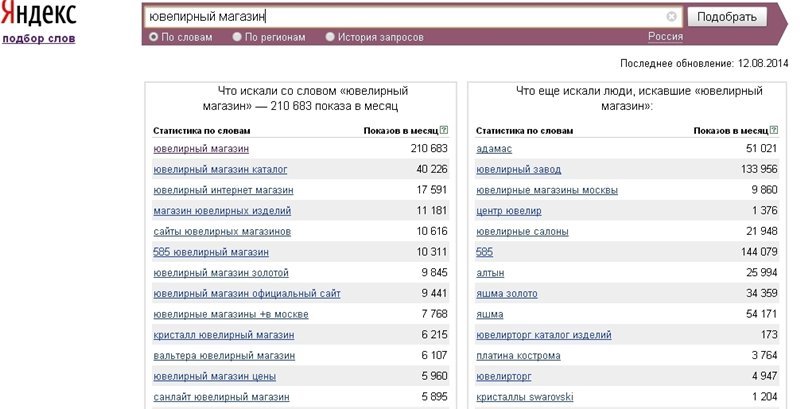Open the 'платина кострома' link

pos(518,355)
